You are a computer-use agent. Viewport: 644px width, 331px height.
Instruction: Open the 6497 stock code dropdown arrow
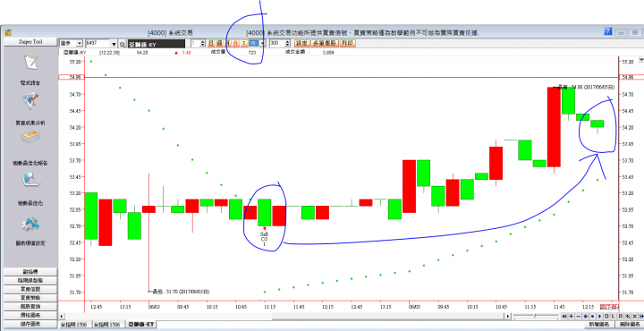(x=114, y=45)
